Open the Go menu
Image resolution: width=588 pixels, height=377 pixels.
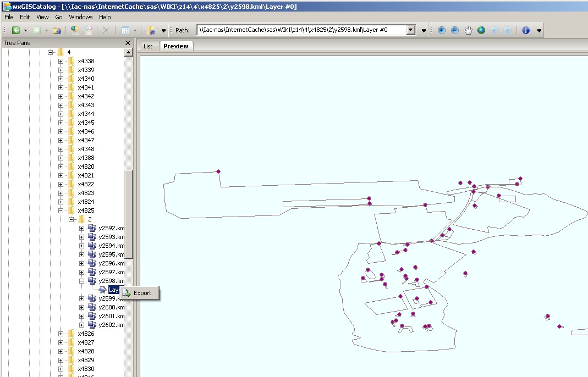(x=59, y=17)
